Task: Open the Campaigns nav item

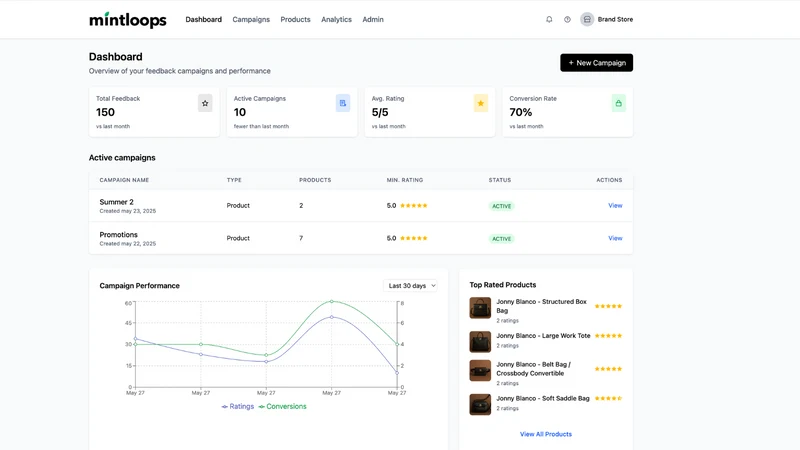Action: click(x=251, y=19)
